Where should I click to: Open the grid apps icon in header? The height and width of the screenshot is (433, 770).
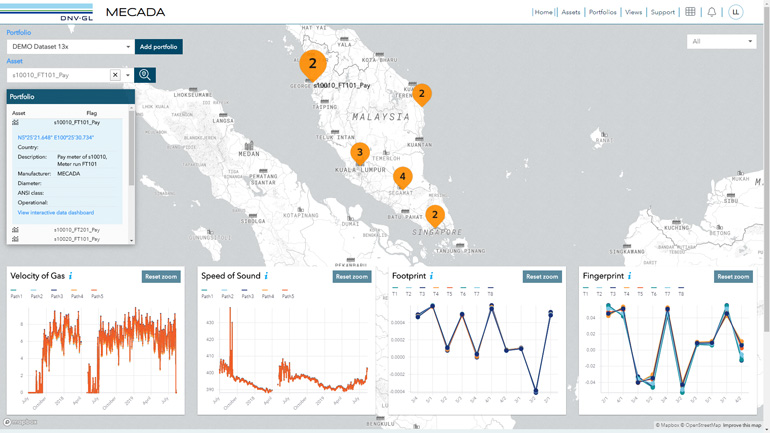pos(690,12)
